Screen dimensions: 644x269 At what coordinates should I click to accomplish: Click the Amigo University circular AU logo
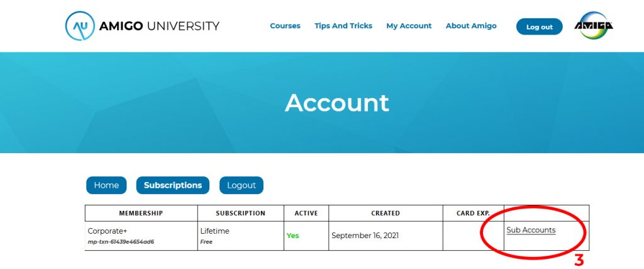(80, 26)
